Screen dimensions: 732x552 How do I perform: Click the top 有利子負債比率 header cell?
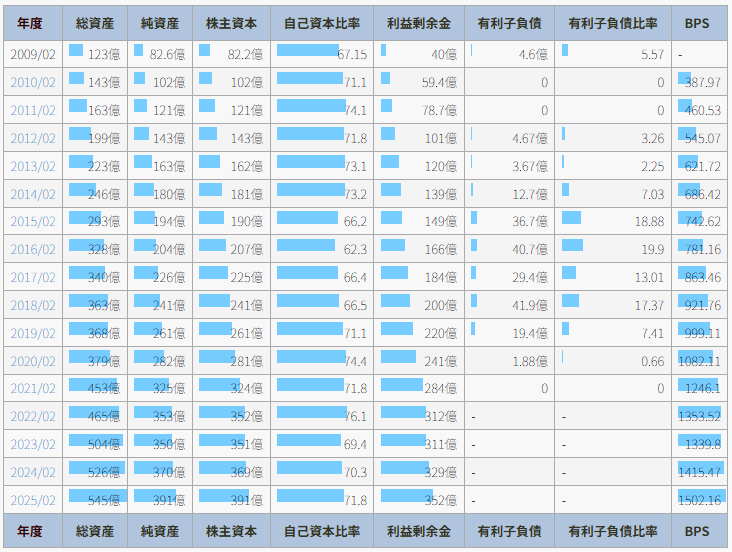point(612,24)
